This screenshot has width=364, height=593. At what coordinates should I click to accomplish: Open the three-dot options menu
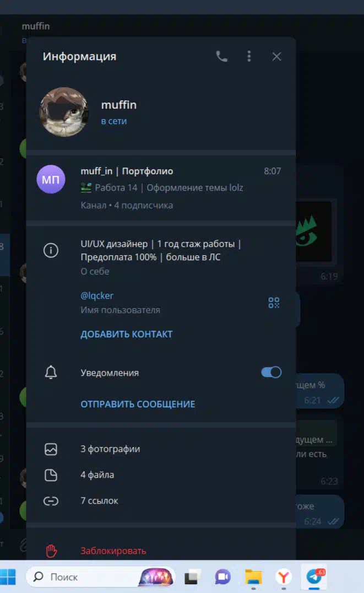(249, 56)
